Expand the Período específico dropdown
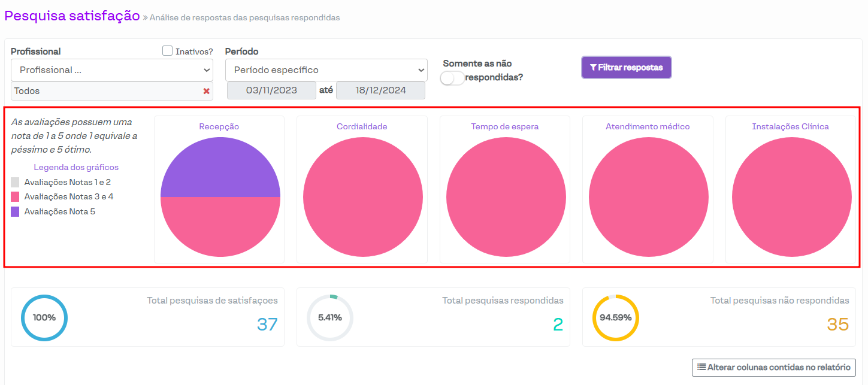 tap(326, 70)
